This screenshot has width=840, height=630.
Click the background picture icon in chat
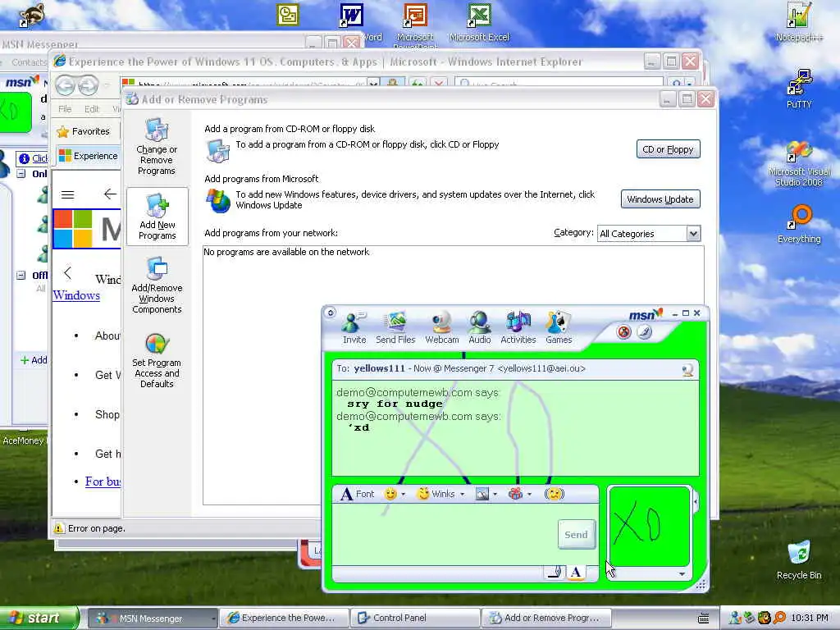[482, 494]
